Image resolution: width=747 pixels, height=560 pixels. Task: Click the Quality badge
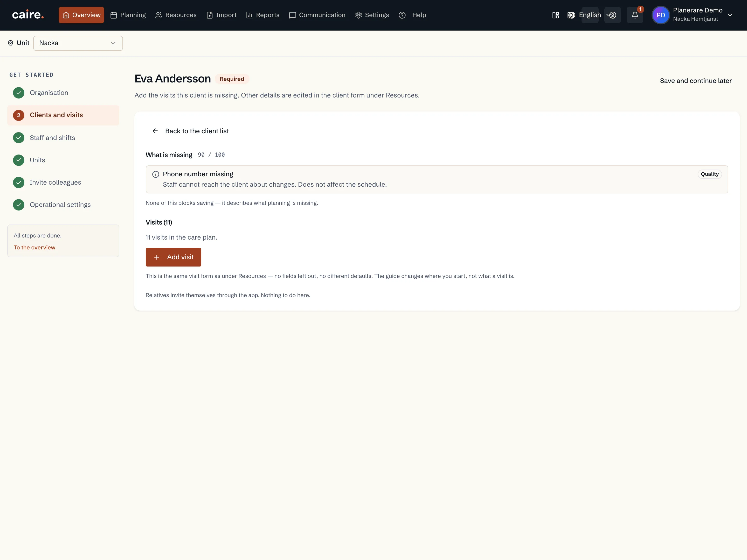(709, 174)
